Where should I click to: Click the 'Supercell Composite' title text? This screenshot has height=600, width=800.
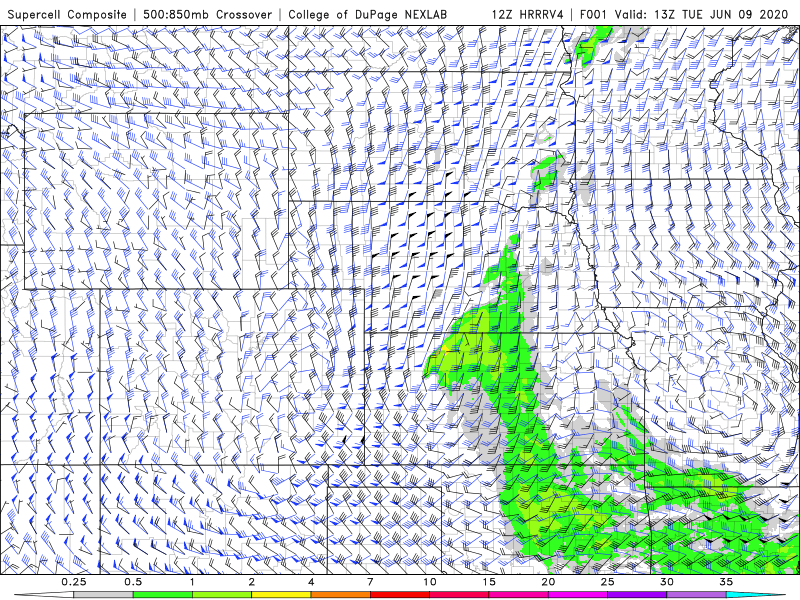pos(67,14)
